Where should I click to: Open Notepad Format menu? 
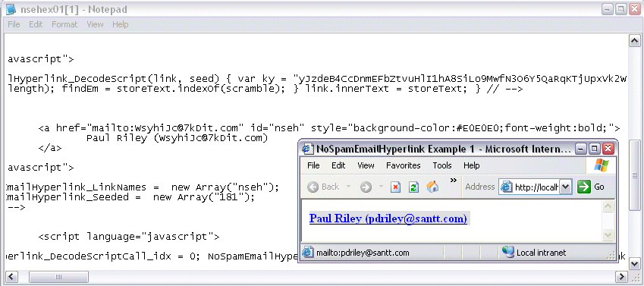click(64, 24)
